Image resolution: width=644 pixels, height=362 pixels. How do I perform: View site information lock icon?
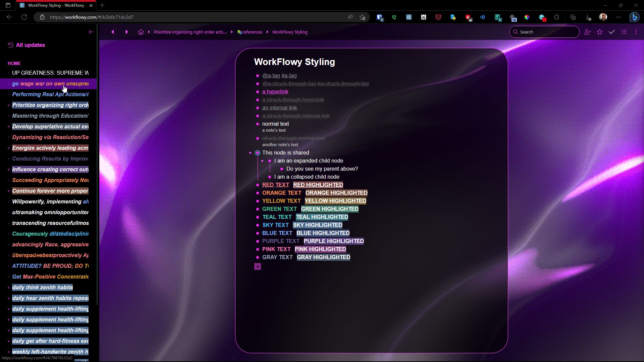[x=42, y=17]
